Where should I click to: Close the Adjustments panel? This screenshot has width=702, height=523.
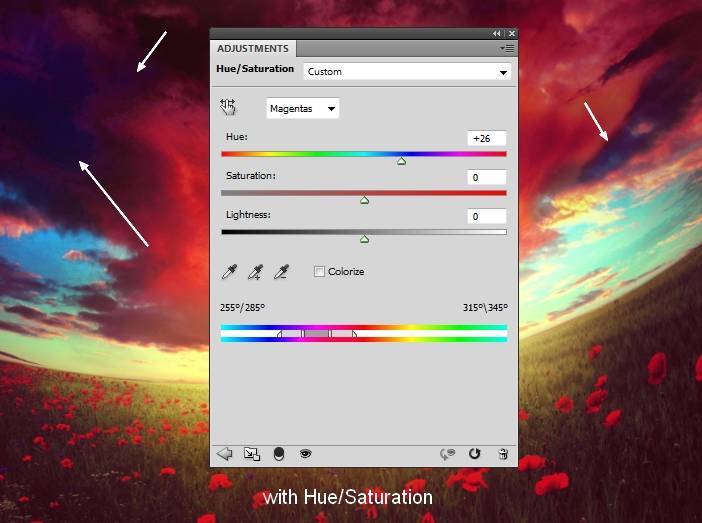512,34
